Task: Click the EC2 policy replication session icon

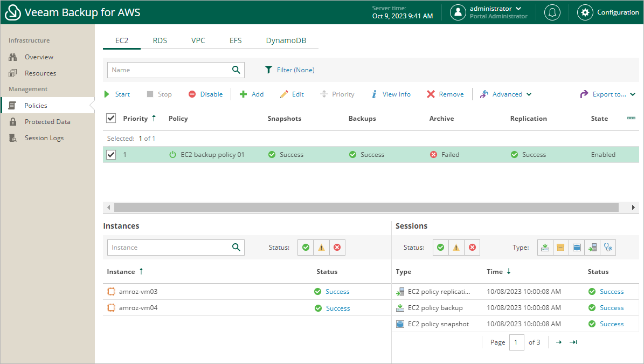Action: 400,292
